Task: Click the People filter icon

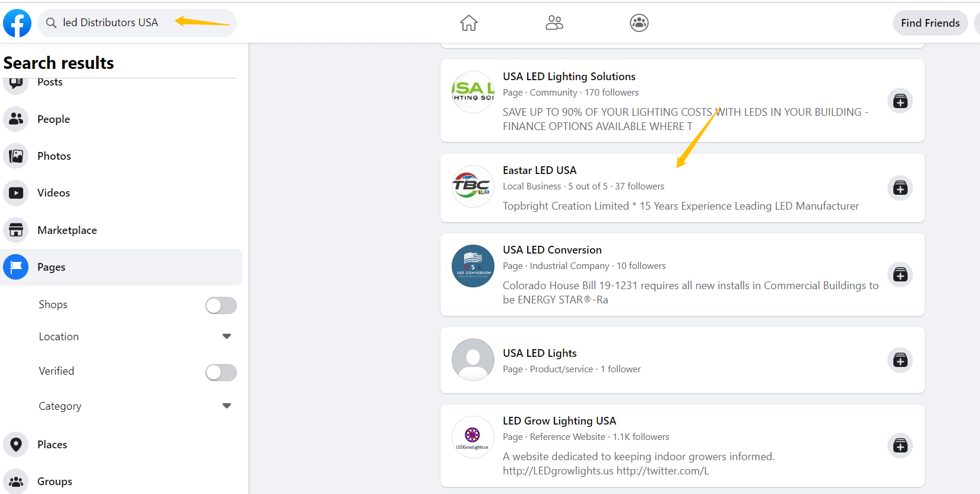Action: (x=16, y=119)
